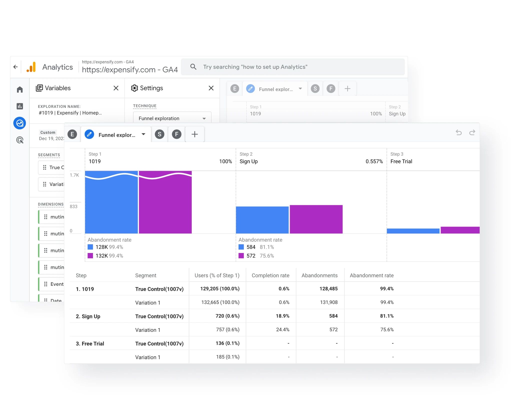Close the Variables panel
Image resolution: width=512 pixels, height=420 pixels.
(x=116, y=88)
